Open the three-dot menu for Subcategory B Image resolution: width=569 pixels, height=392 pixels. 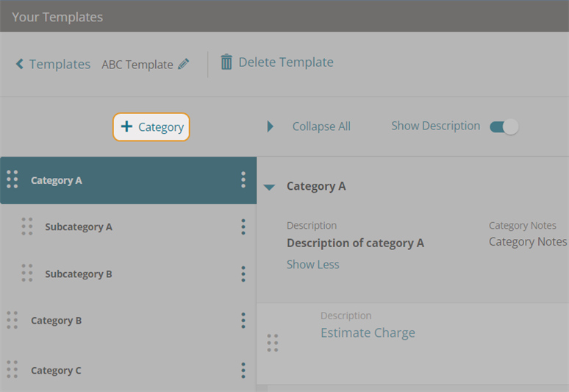coord(243,274)
